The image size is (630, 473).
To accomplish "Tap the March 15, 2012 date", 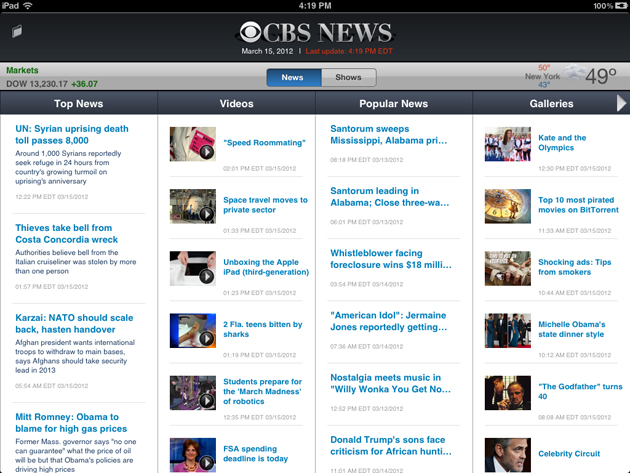I will pos(267,51).
